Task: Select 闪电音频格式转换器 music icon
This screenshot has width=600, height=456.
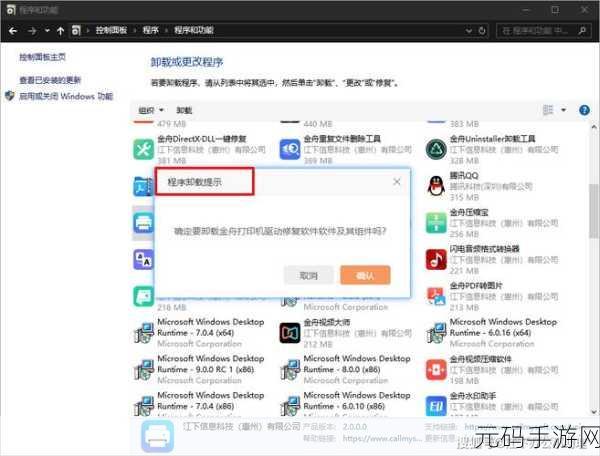Action: point(436,259)
